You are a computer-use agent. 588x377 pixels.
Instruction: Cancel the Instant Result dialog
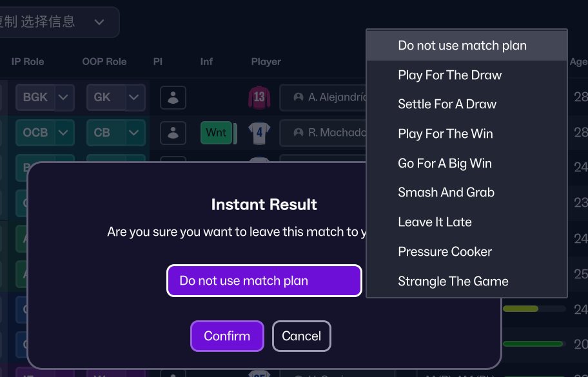(x=301, y=336)
